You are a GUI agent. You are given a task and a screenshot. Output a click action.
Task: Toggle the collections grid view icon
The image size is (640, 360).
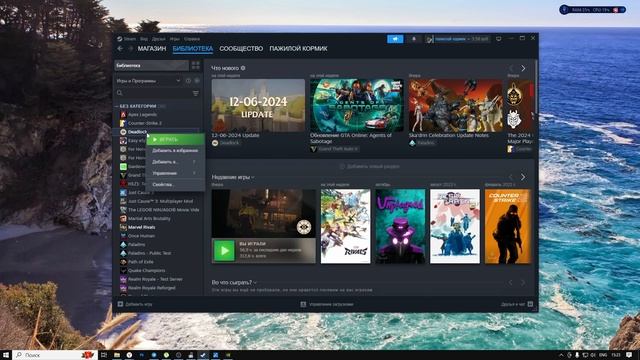(x=196, y=66)
